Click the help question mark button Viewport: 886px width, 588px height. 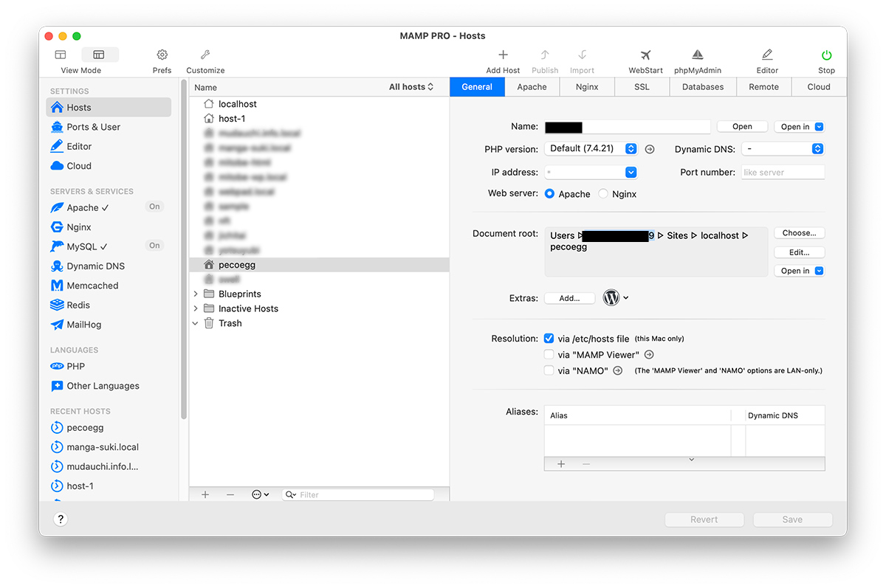61,519
